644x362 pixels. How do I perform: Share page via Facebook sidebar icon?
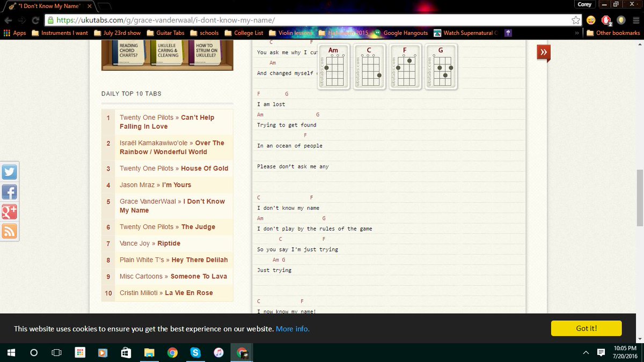pyautogui.click(x=9, y=192)
